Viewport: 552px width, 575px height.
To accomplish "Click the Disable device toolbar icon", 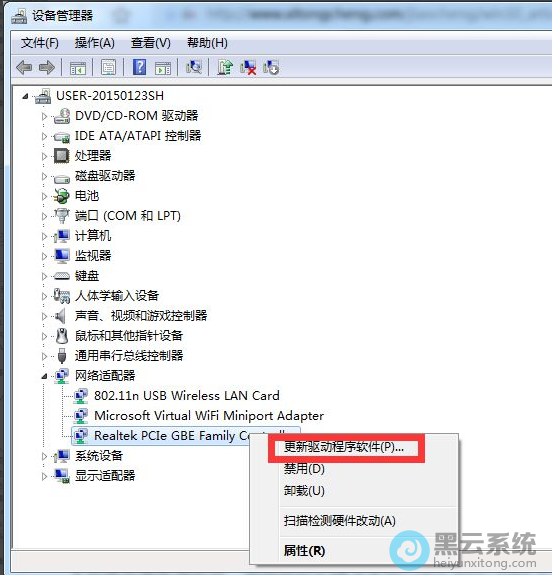I will coord(271,67).
